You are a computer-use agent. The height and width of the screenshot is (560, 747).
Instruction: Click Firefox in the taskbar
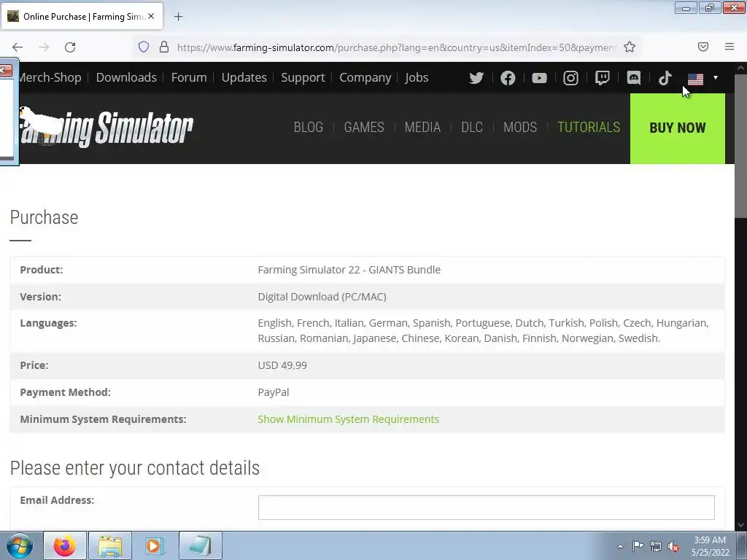(x=65, y=545)
